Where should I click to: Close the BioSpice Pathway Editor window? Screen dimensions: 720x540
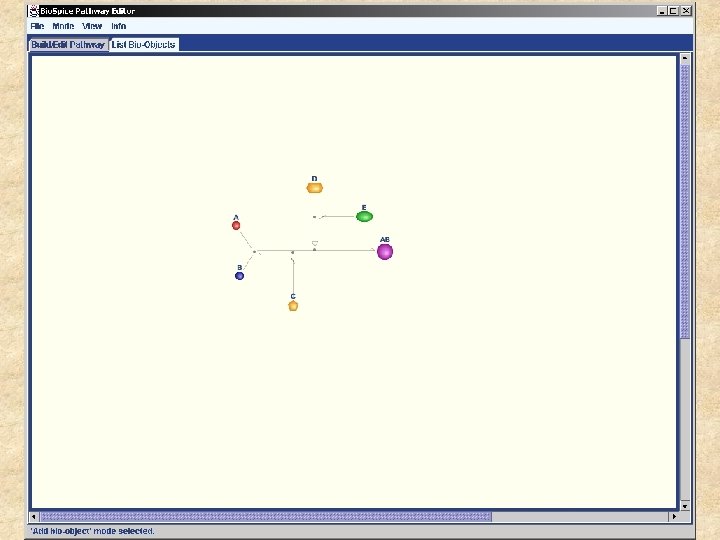(686, 11)
